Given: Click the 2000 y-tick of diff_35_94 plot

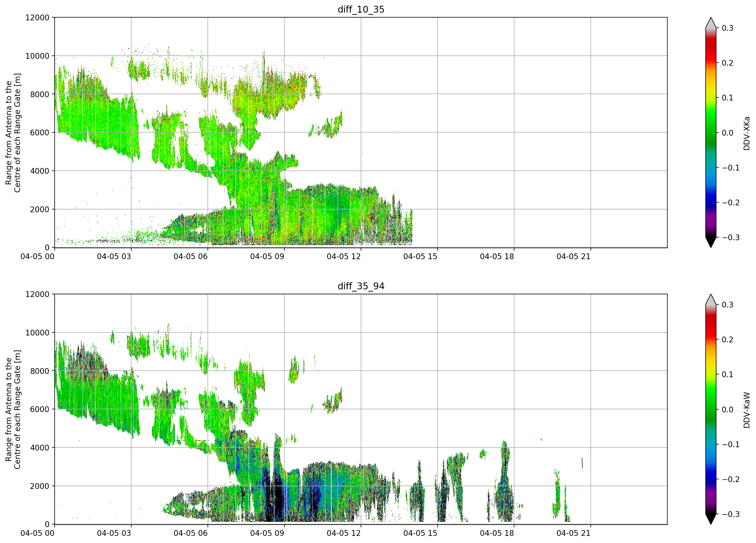Looking at the screenshot, I should click(x=40, y=486).
